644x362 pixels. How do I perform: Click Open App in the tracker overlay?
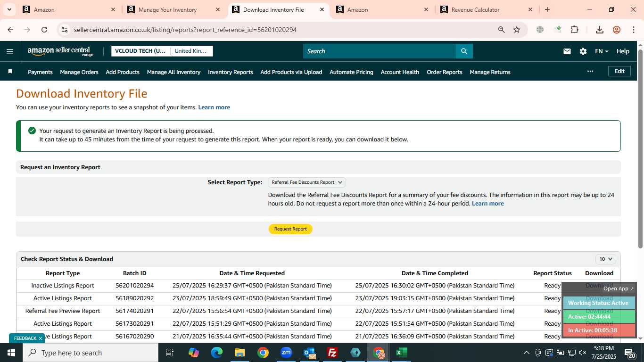point(619,288)
